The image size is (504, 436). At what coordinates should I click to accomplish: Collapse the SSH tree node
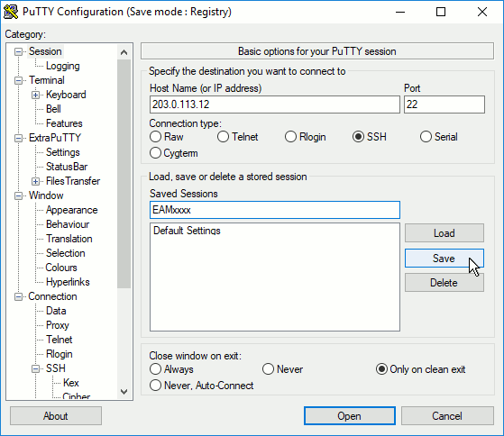tap(36, 368)
